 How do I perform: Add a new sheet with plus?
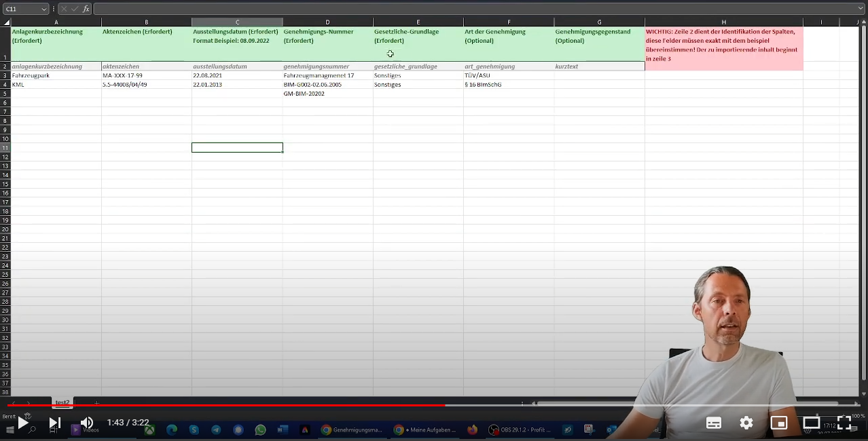[x=96, y=403]
